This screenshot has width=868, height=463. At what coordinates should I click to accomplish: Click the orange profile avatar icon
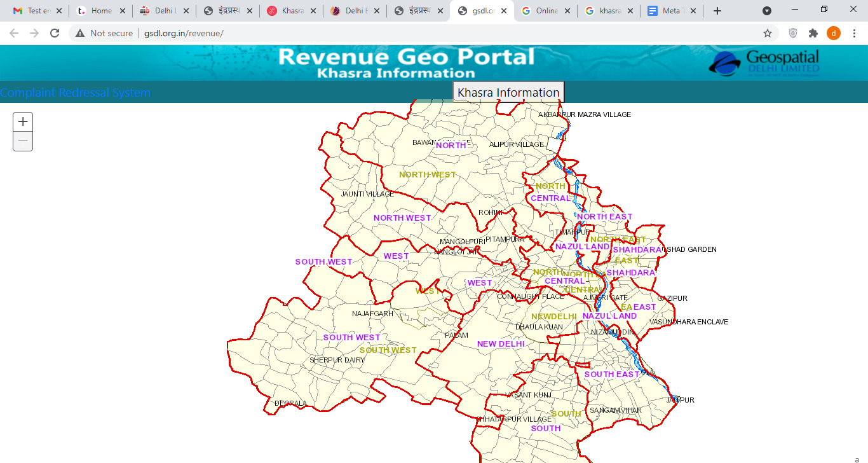pos(833,33)
